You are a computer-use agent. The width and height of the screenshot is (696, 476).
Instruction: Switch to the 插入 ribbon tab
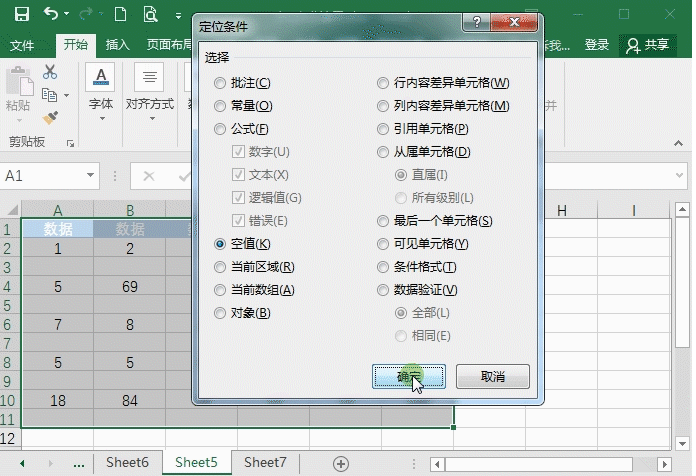pyautogui.click(x=118, y=45)
